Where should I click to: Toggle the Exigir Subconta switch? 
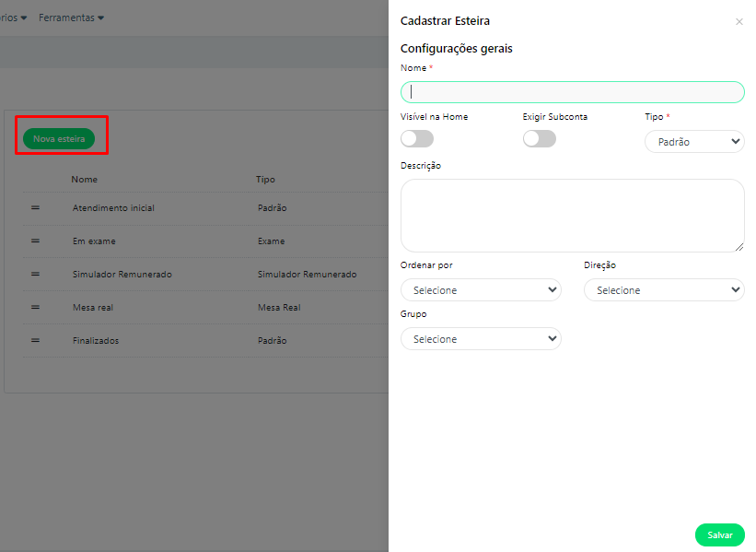pos(539,139)
